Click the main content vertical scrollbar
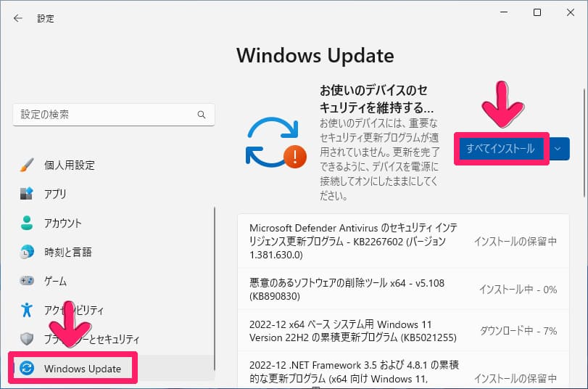This screenshot has width=588, height=389. pyautogui.click(x=584, y=143)
